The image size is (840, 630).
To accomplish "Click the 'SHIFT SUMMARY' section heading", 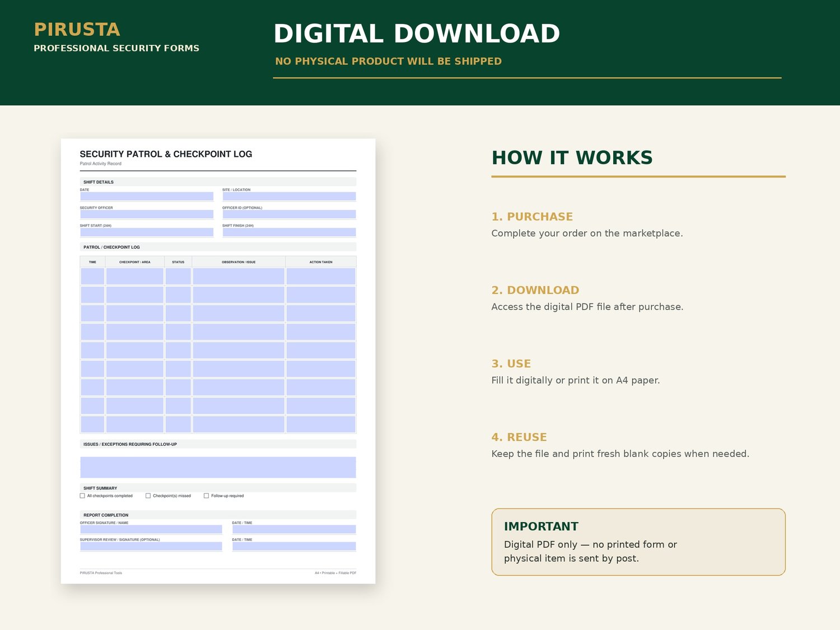I will (x=100, y=488).
